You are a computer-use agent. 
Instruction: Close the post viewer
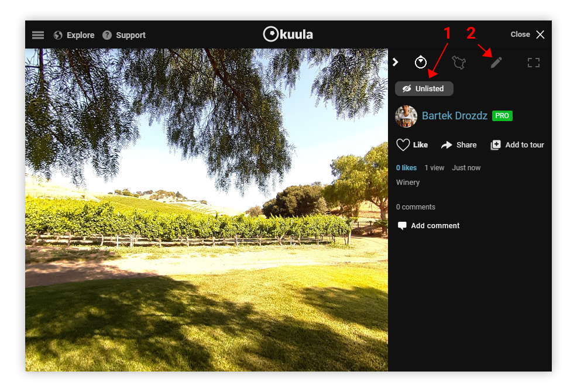[x=527, y=35]
